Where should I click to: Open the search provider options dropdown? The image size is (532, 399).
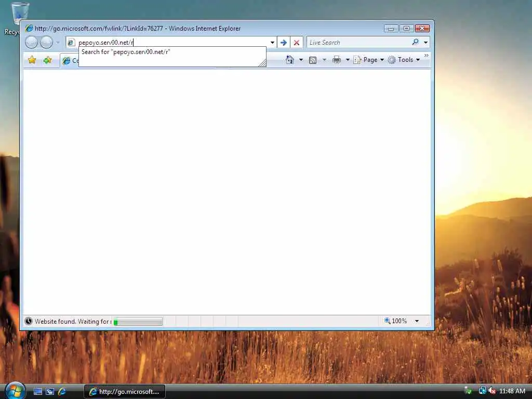click(426, 43)
